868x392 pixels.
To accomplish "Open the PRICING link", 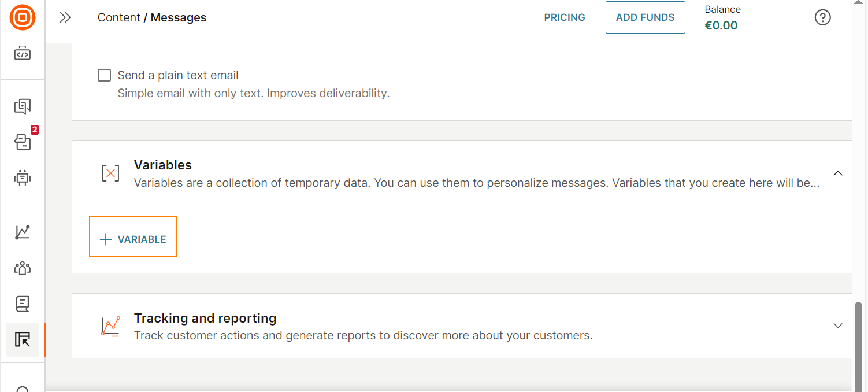I will 565,17.
